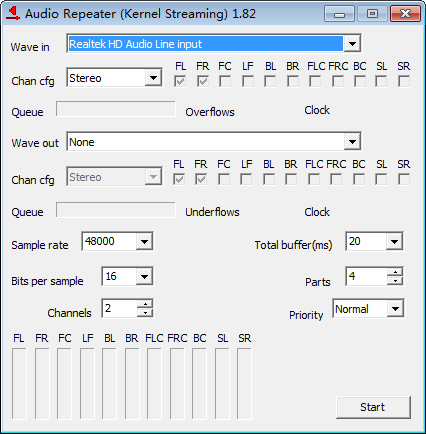This screenshot has width=426, height=434.
Task: Tick LF checkbox for Wave in channels
Action: [x=248, y=81]
